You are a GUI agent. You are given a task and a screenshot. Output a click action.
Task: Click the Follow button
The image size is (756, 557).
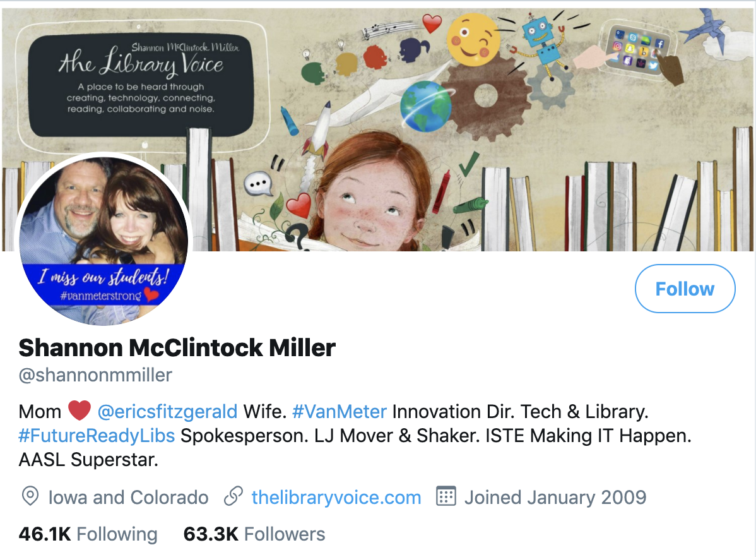pos(685,289)
